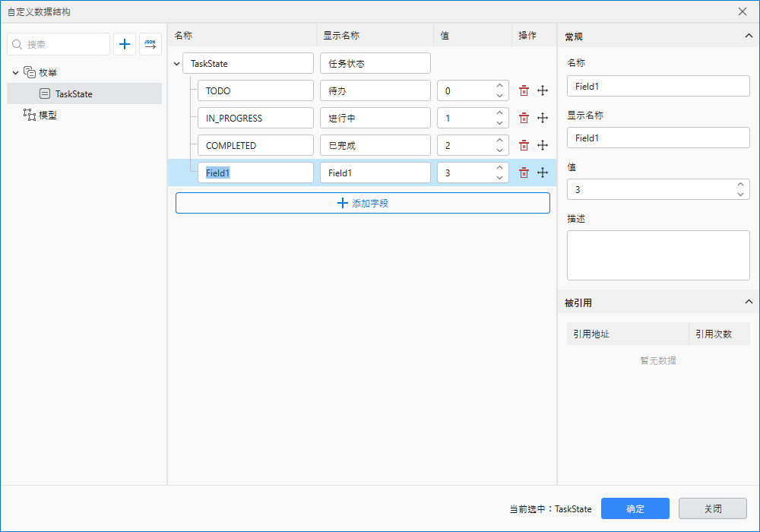
Task: Click the 枚举 category icon
Action: 30,72
